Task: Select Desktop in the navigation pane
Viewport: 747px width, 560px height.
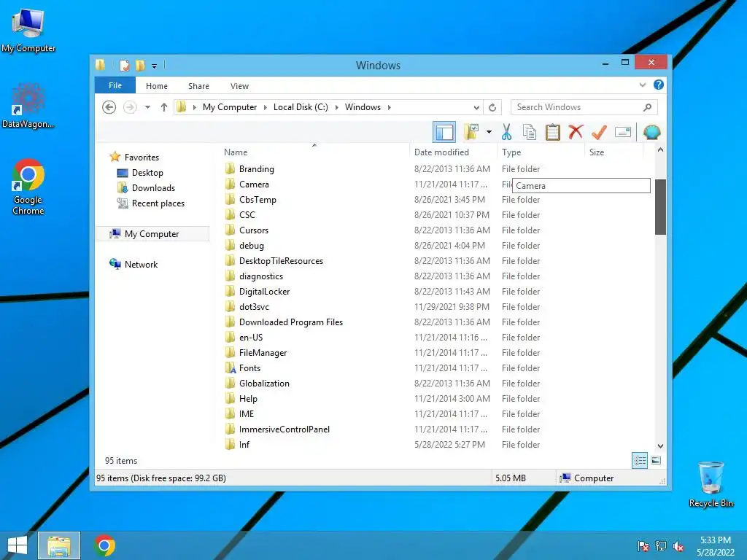Action: [x=147, y=173]
